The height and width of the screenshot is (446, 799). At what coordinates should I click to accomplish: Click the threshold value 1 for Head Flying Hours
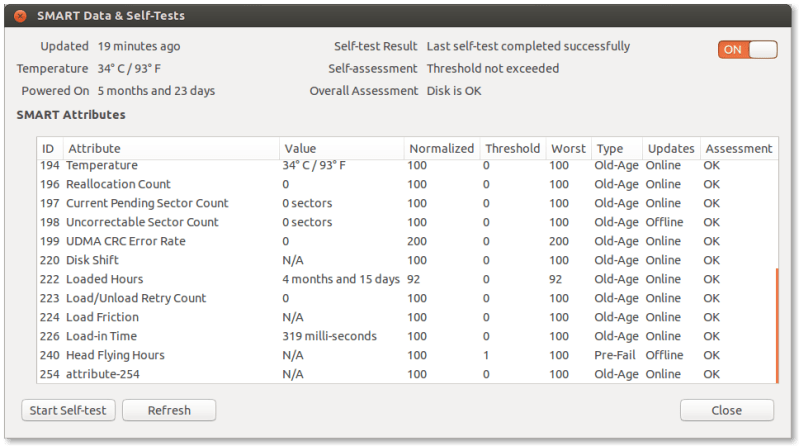[x=486, y=355]
